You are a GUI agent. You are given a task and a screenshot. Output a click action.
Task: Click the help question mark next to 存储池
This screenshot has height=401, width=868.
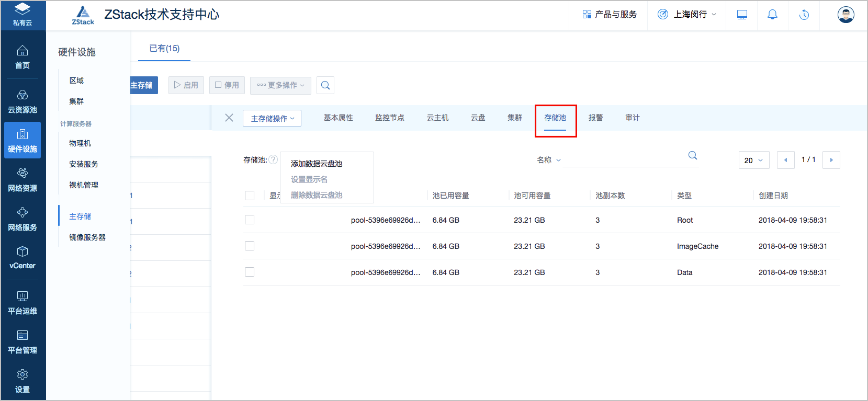click(273, 160)
